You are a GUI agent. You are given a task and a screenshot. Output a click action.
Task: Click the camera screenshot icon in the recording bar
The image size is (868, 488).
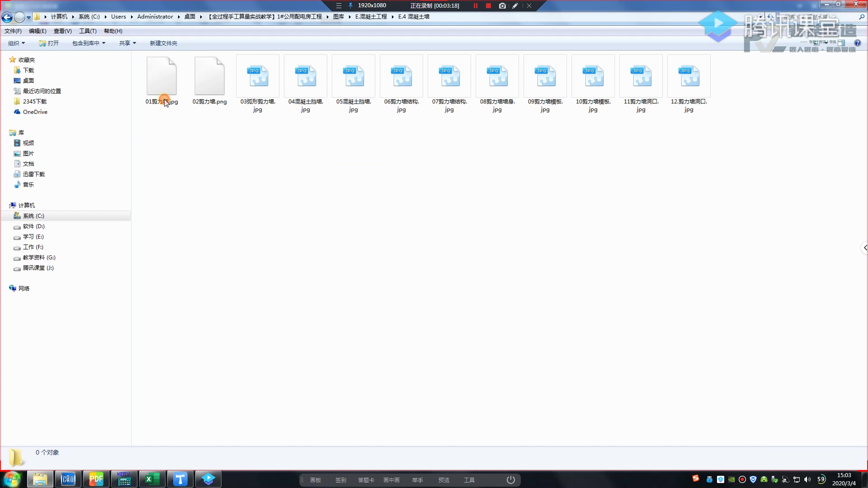[x=502, y=6]
